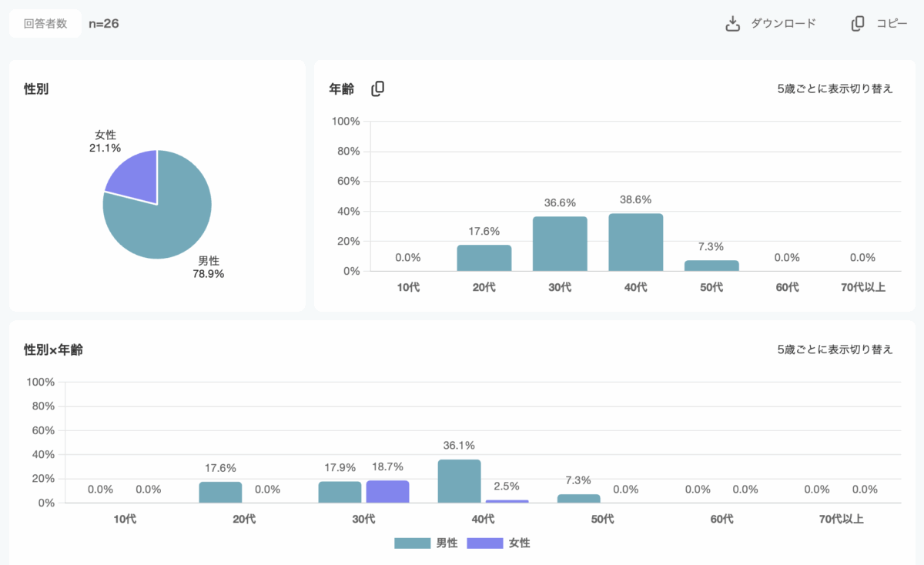This screenshot has width=924, height=565.
Task: Click the copy icon beside コピー
Action: (x=858, y=24)
